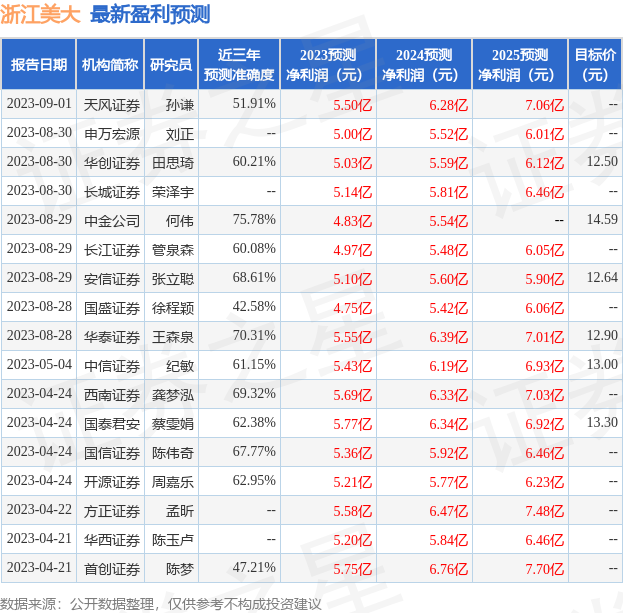
Task: Click the 浙江美大 title text
Action: (40, 15)
